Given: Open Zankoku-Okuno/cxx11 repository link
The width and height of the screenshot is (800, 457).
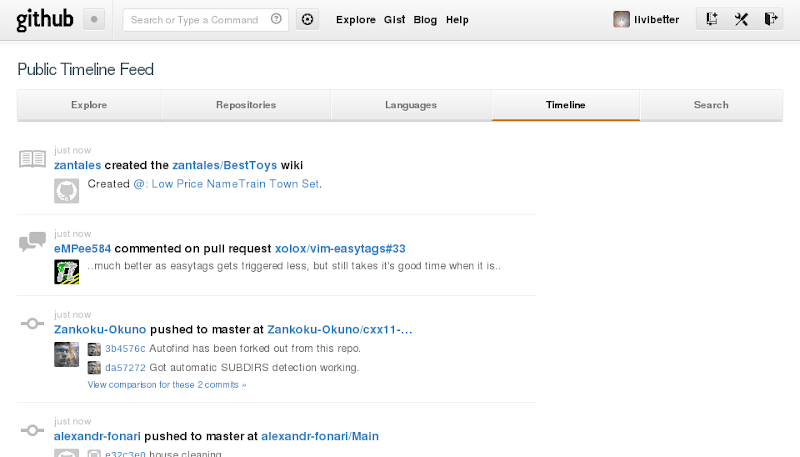Looking at the screenshot, I should click(340, 329).
